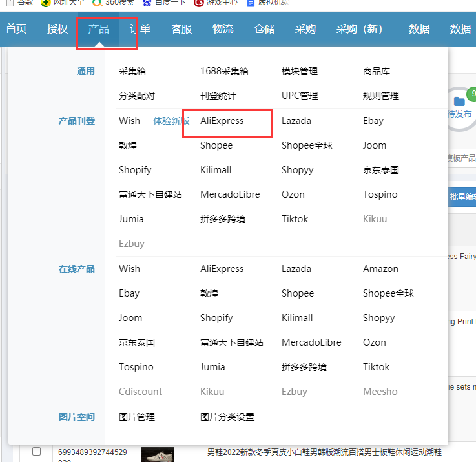This screenshot has height=462, width=476.
Task: Choose Shopyy under 产品刊登
Action: (298, 170)
